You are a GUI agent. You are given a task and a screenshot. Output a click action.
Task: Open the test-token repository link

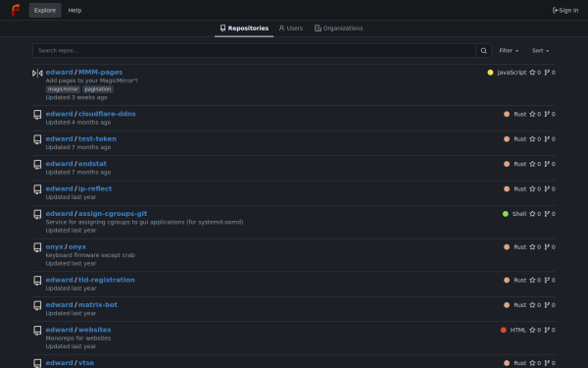tap(97, 139)
